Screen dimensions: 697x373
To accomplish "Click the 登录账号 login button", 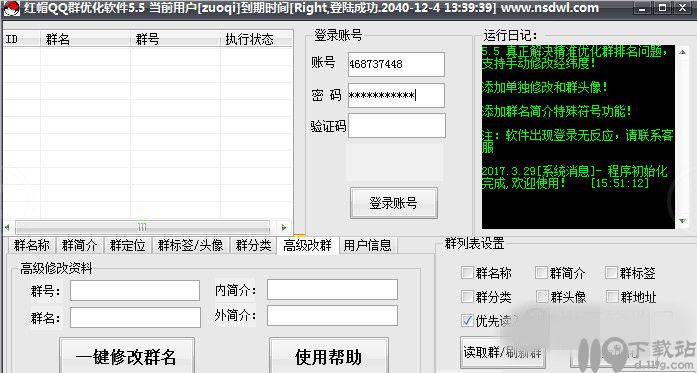I will (x=393, y=203).
